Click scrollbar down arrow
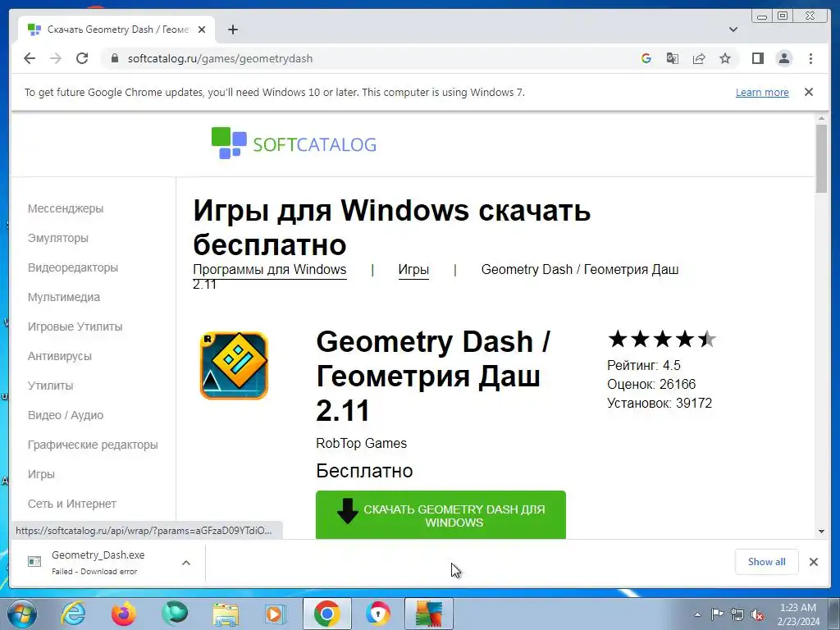Screen dimensions: 840x630 coord(821,532)
